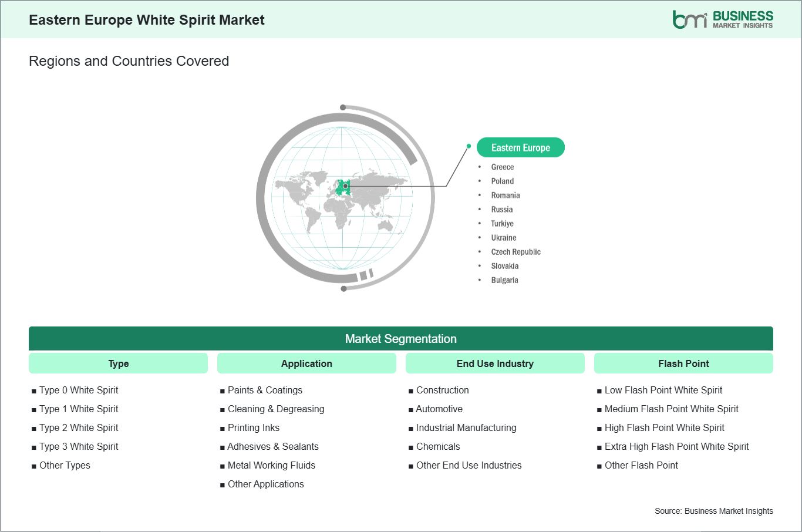Click the Market Segmentation header bar

coord(401,339)
